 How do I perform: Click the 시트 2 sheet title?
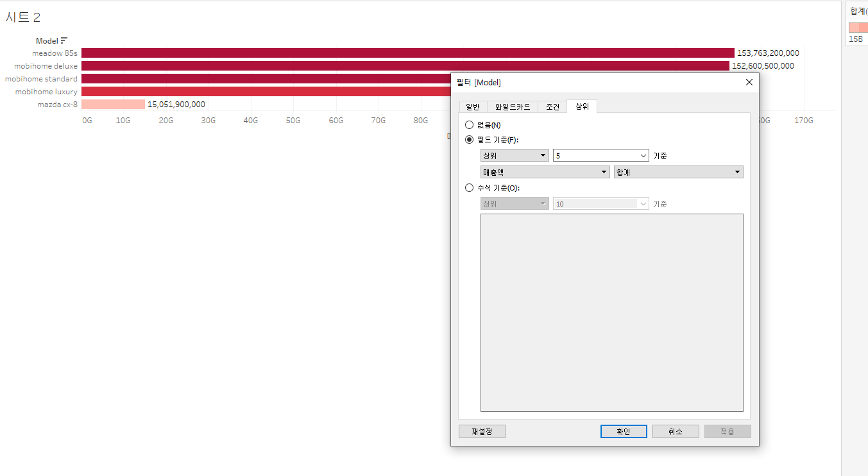(23, 17)
